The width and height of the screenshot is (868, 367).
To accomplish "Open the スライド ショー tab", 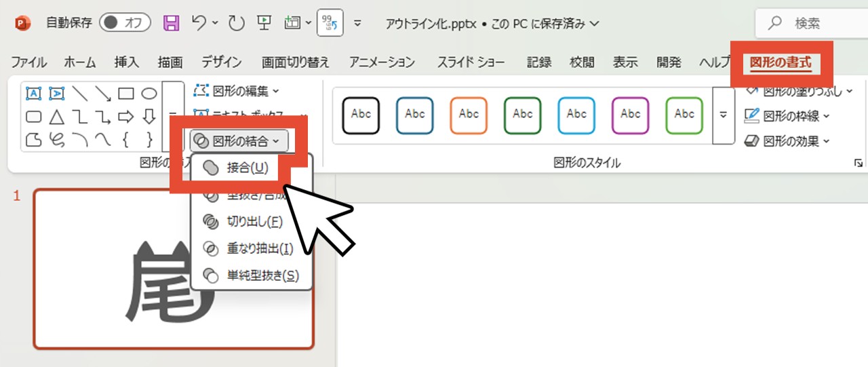I will (471, 62).
